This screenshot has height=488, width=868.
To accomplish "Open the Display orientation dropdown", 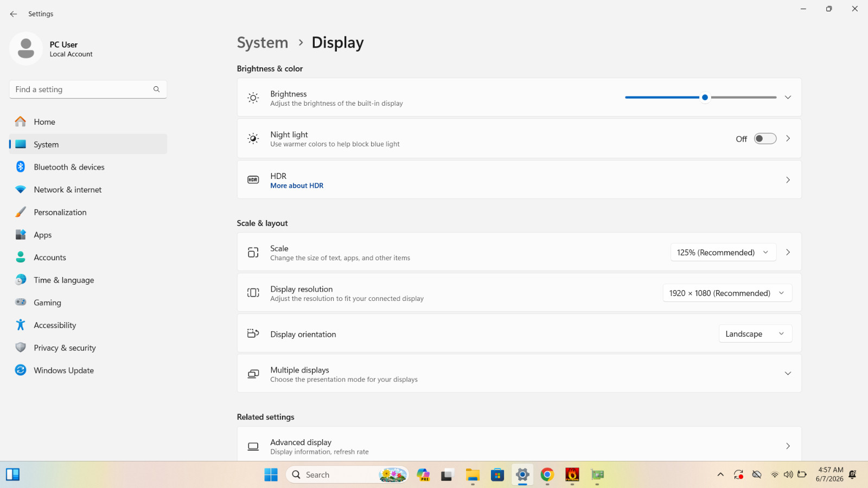I will (x=755, y=334).
